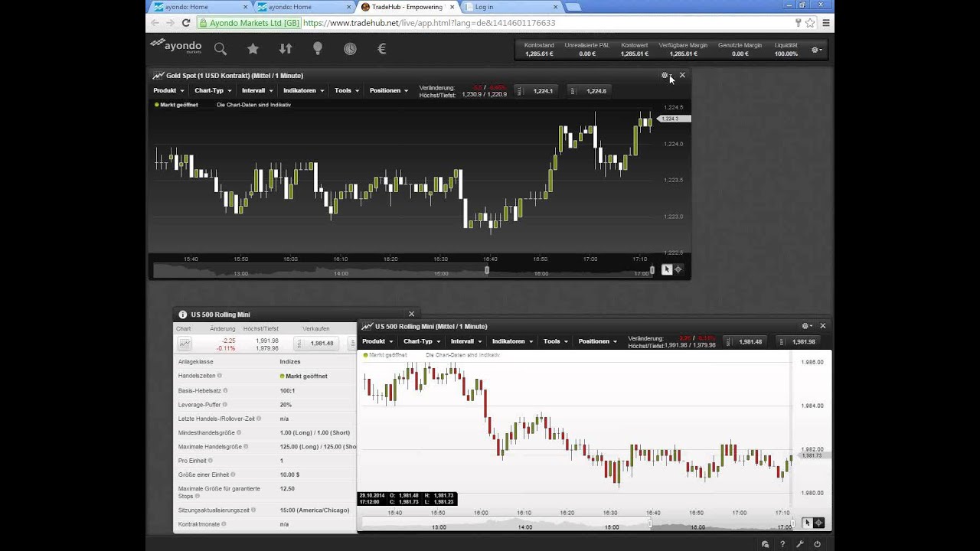Open favorites star in top toolbar
Image resolution: width=980 pixels, height=551 pixels.
pos(253,49)
